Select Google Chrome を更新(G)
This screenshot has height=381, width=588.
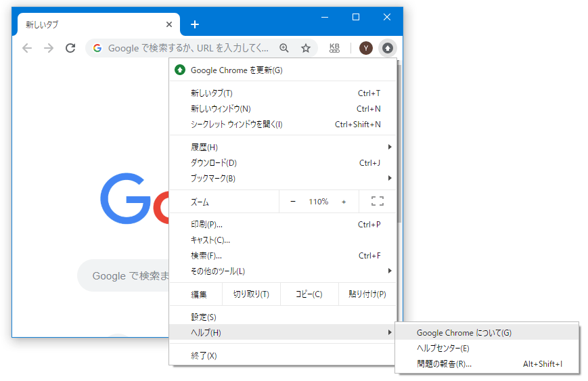283,70
